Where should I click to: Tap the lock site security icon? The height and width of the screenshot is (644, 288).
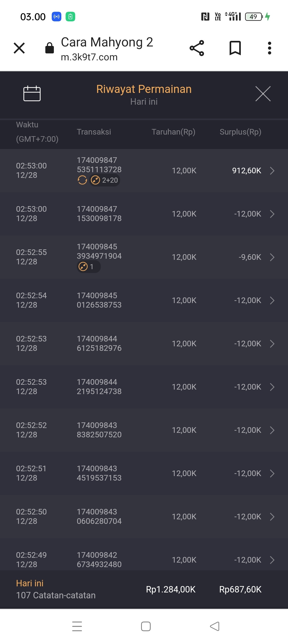[x=50, y=48]
